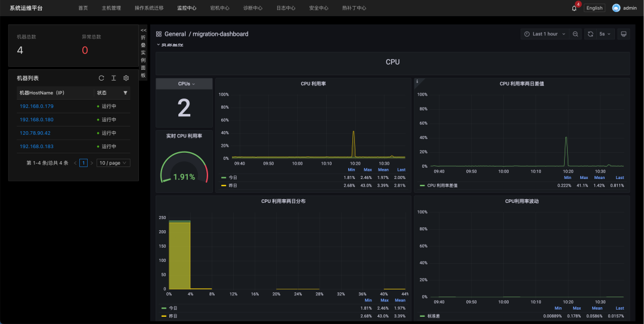Sort CPU 利用率 legend by Max
The image size is (644, 324).
pyautogui.click(x=367, y=169)
